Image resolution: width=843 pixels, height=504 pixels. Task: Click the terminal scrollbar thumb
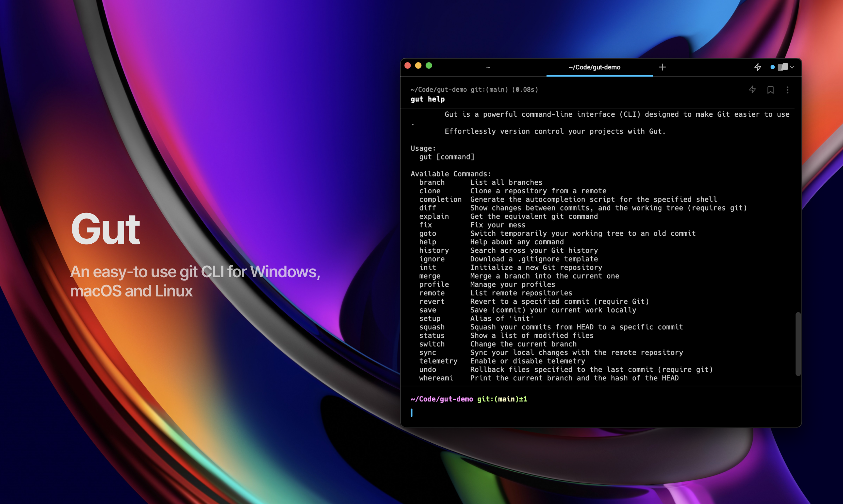798,344
